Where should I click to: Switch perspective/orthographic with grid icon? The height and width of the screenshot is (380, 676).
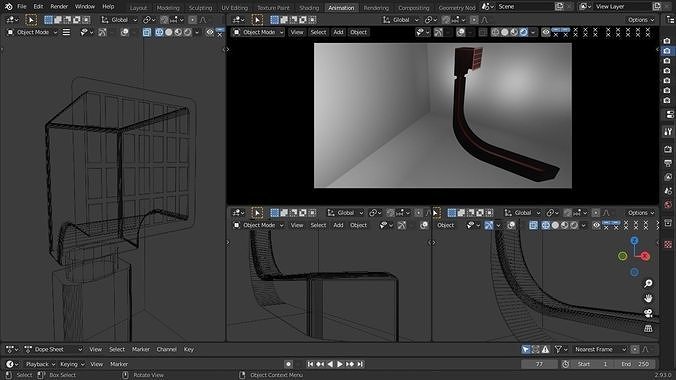pos(648,328)
